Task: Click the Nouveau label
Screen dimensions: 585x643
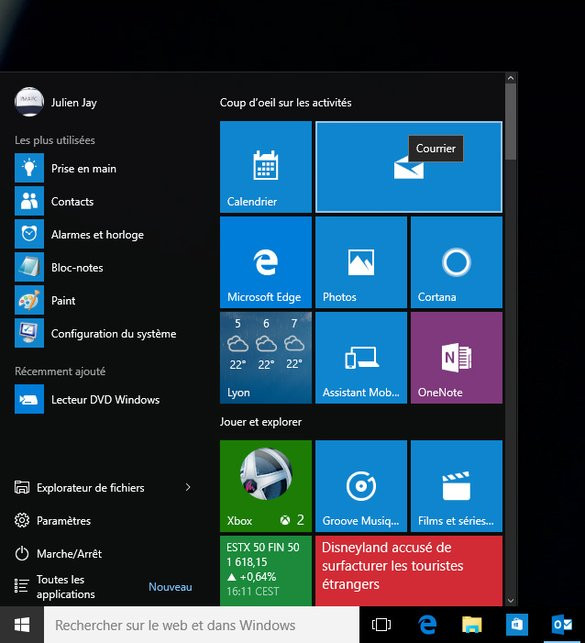Action: [x=170, y=587]
